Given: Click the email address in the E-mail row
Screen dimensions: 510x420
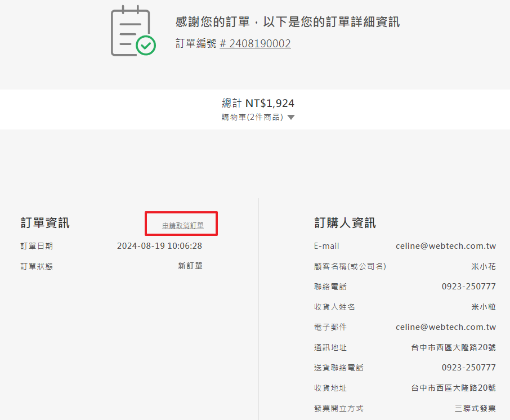Looking at the screenshot, I should (x=445, y=246).
